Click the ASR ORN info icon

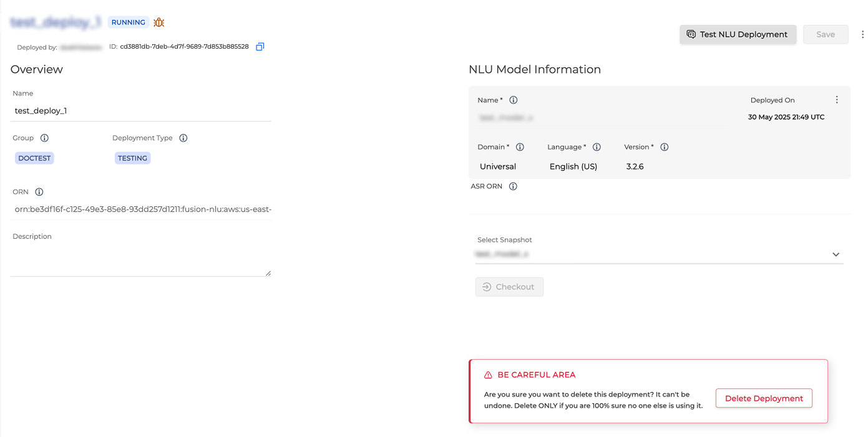click(x=513, y=186)
